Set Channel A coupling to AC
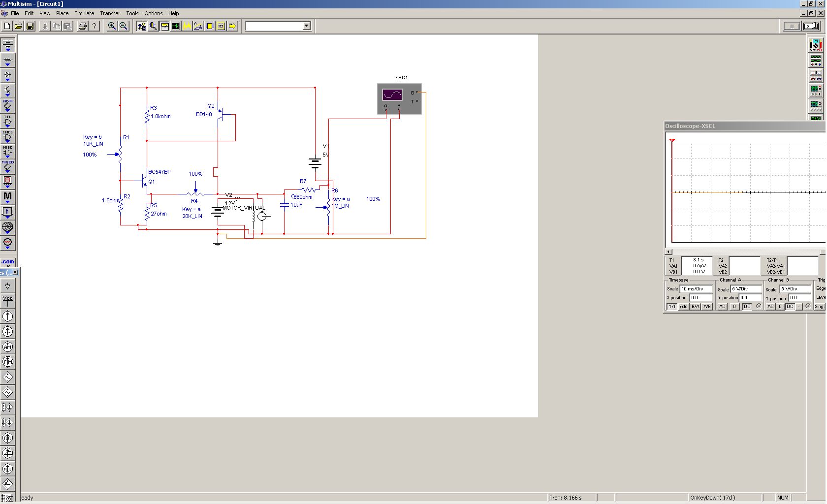The height and width of the screenshot is (504, 827). point(722,307)
